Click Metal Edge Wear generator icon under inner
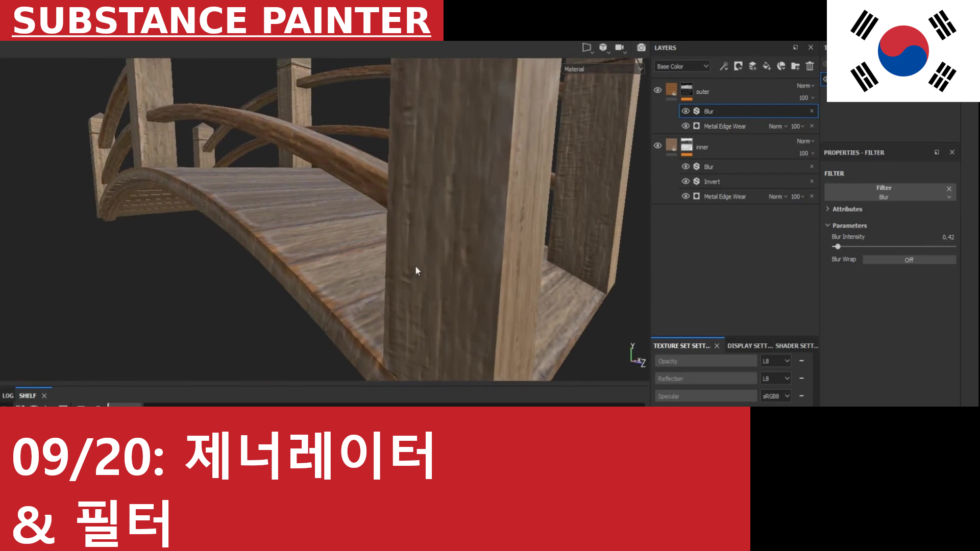This screenshot has height=551, width=980. tap(696, 196)
